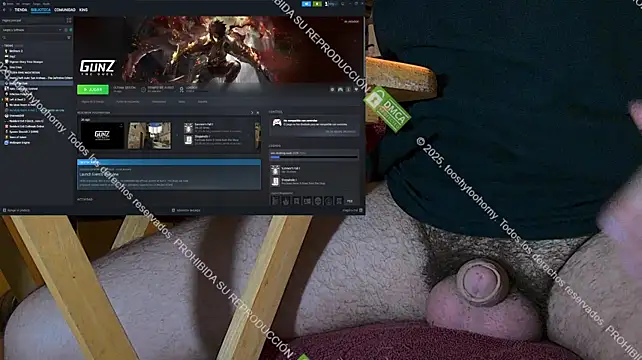
Task: Enter Big Picture mode monitor icon
Action: point(343,4)
